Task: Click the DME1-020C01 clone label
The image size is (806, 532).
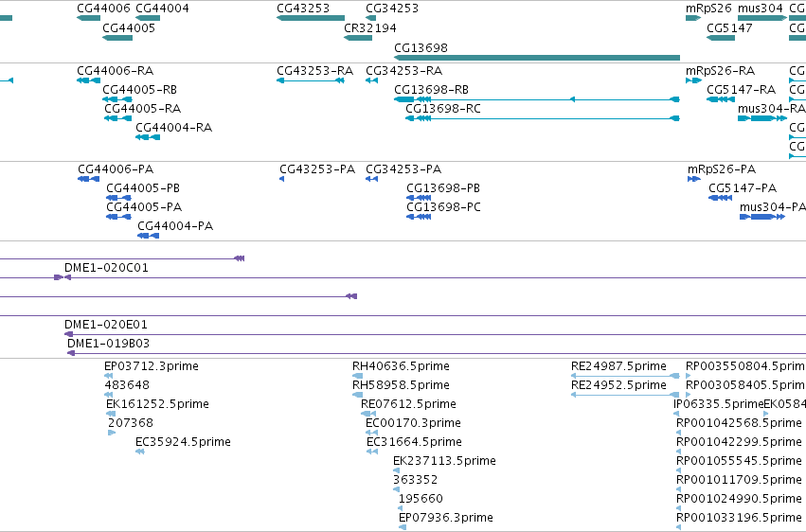Action: point(106,268)
